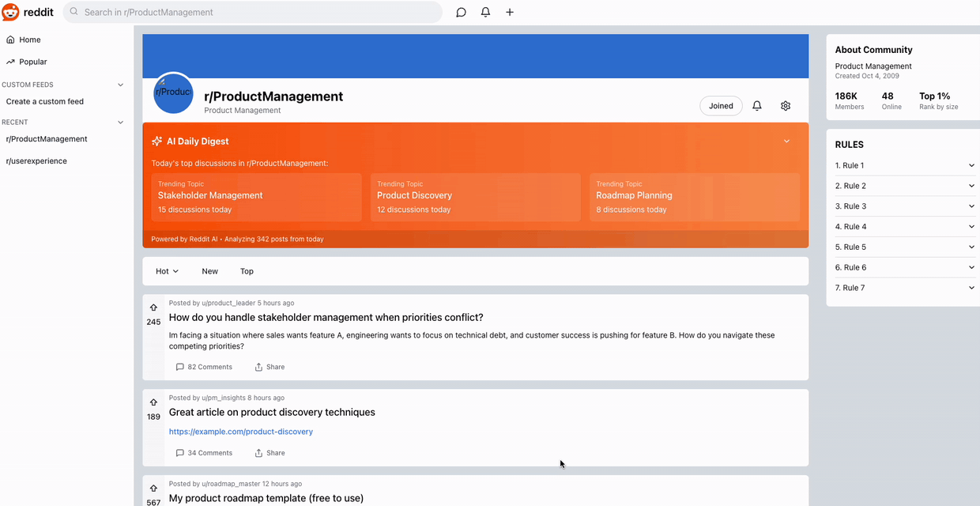
Task: Click user u/pm_insights
Action: tap(224, 398)
